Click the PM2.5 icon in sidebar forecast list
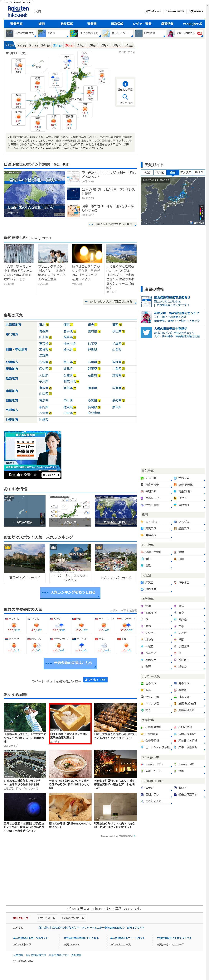Image resolution: width=209 pixels, height=980 pixels. tap(175, 498)
